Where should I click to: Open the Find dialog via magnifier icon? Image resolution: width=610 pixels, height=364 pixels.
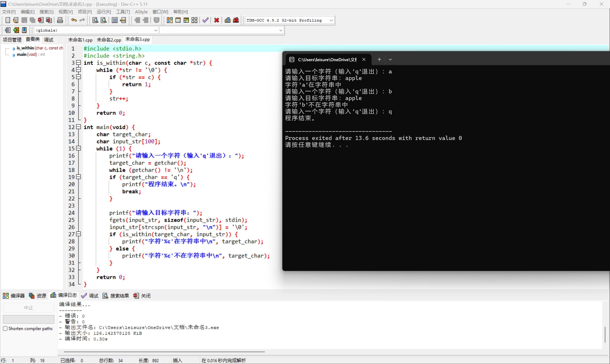95,20
